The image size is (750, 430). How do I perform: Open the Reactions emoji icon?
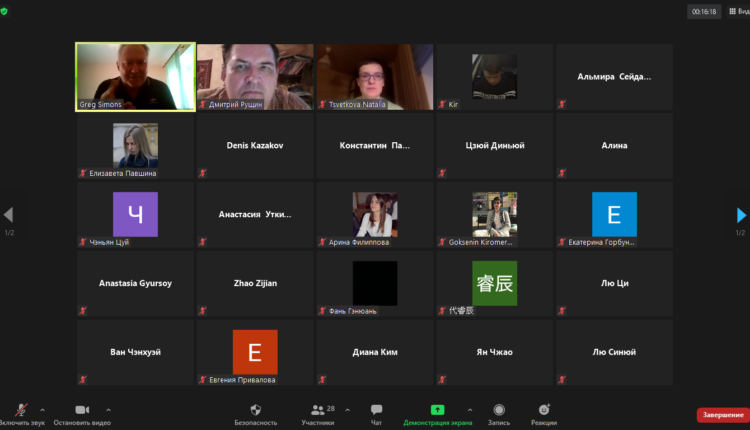pyautogui.click(x=544, y=409)
